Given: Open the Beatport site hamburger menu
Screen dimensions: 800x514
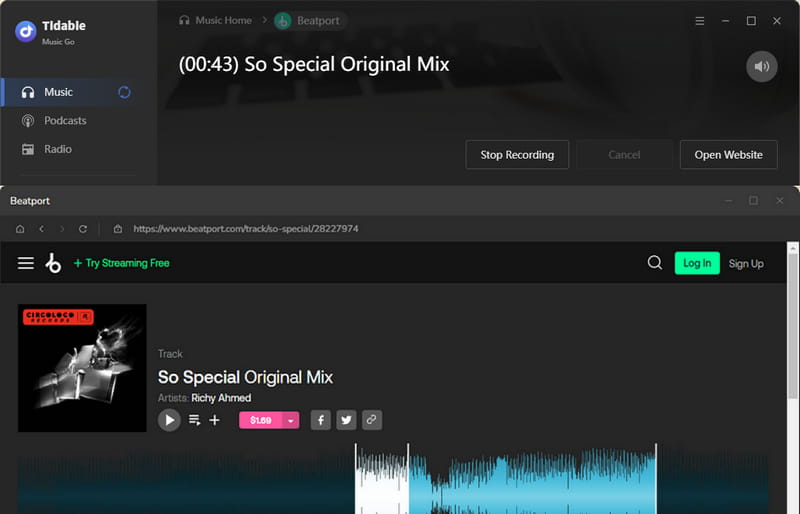Looking at the screenshot, I should tap(26, 263).
